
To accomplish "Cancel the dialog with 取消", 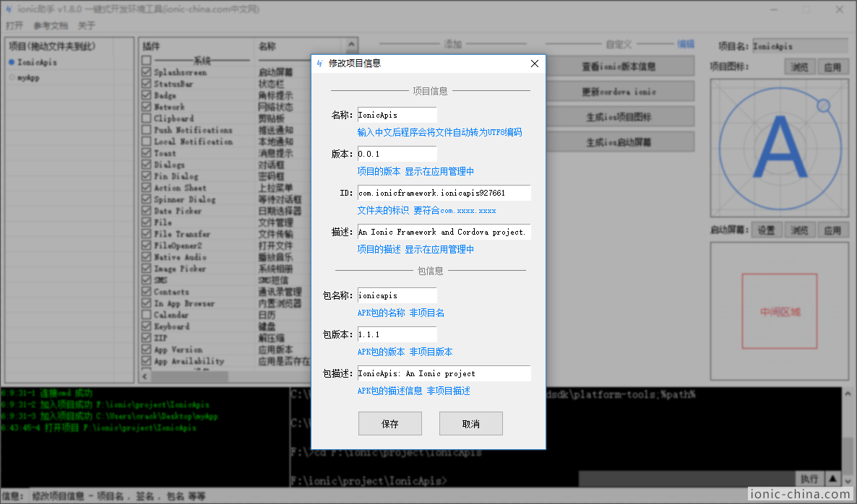I will (471, 424).
